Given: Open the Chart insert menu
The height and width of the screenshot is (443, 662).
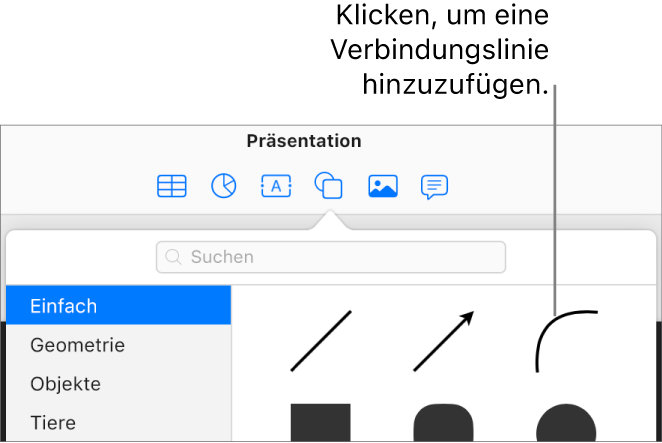Looking at the screenshot, I should pyautogui.click(x=224, y=186).
